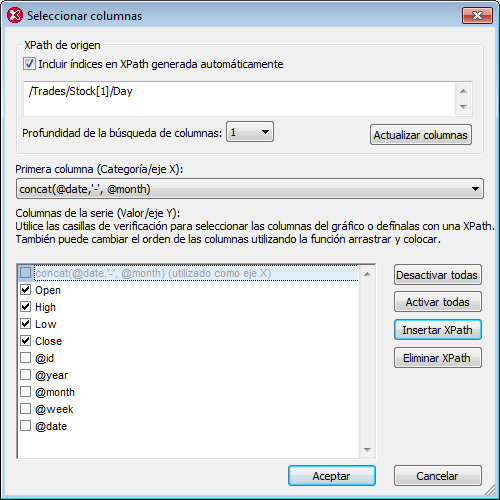Viewport: 500px width, 500px height.
Task: Select the concat row used as eje X
Action: [x=188, y=273]
